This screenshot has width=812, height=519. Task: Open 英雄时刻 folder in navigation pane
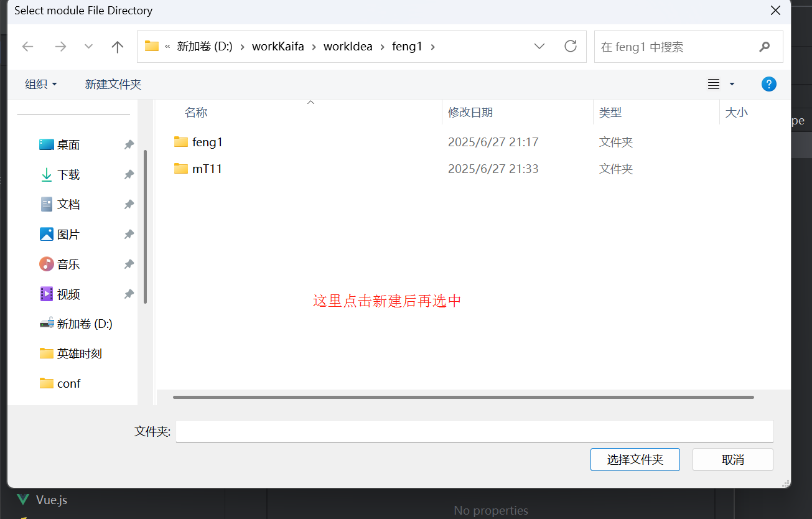pyautogui.click(x=80, y=353)
